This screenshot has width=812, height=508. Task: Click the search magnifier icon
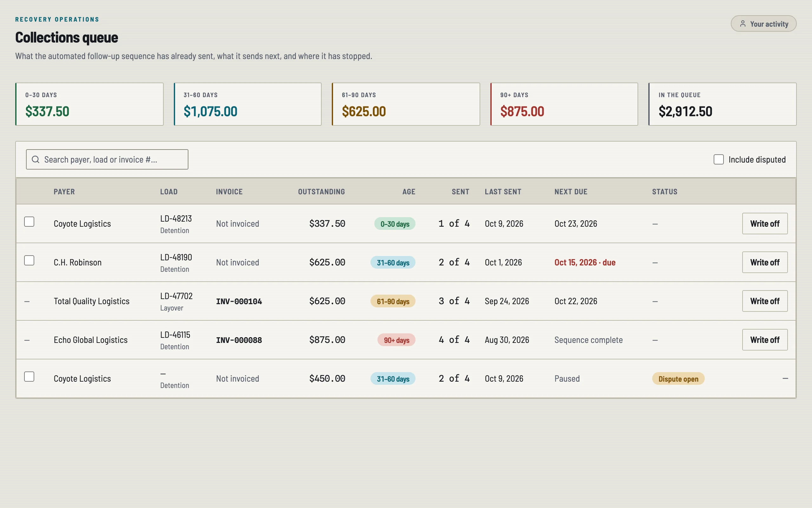coord(36,159)
